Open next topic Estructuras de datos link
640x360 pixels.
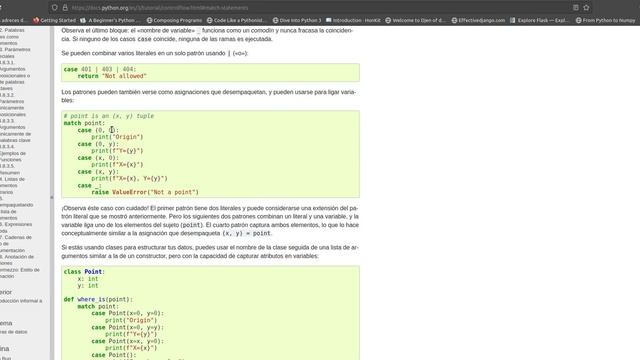click(13, 332)
